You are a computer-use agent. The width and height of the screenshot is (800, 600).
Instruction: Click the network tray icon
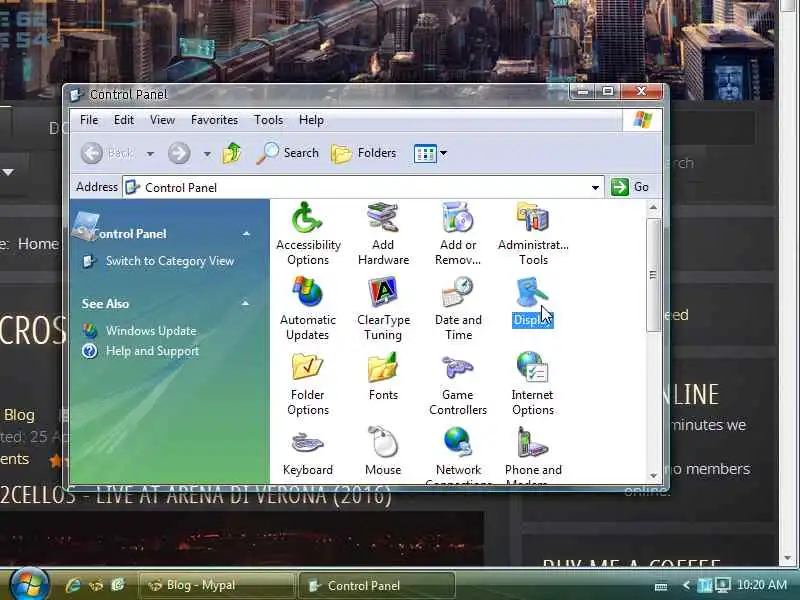click(705, 585)
